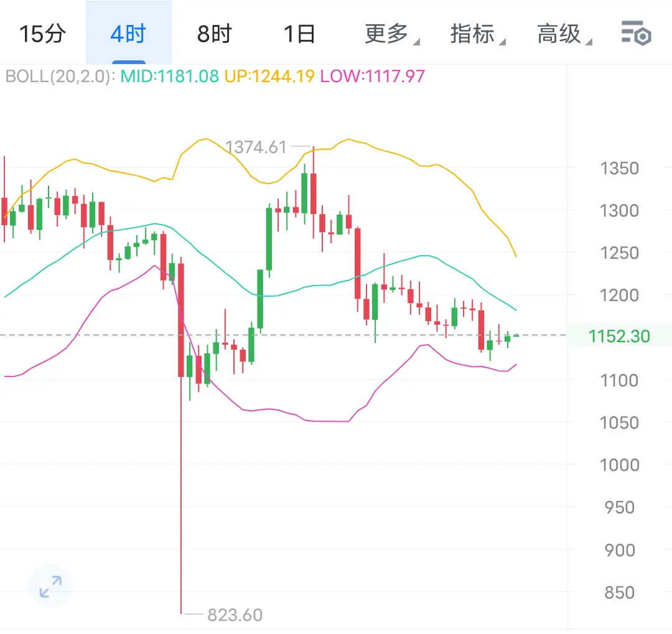The image size is (672, 634).
Task: Tap the 1374.61 high price marker
Action: coord(256,147)
